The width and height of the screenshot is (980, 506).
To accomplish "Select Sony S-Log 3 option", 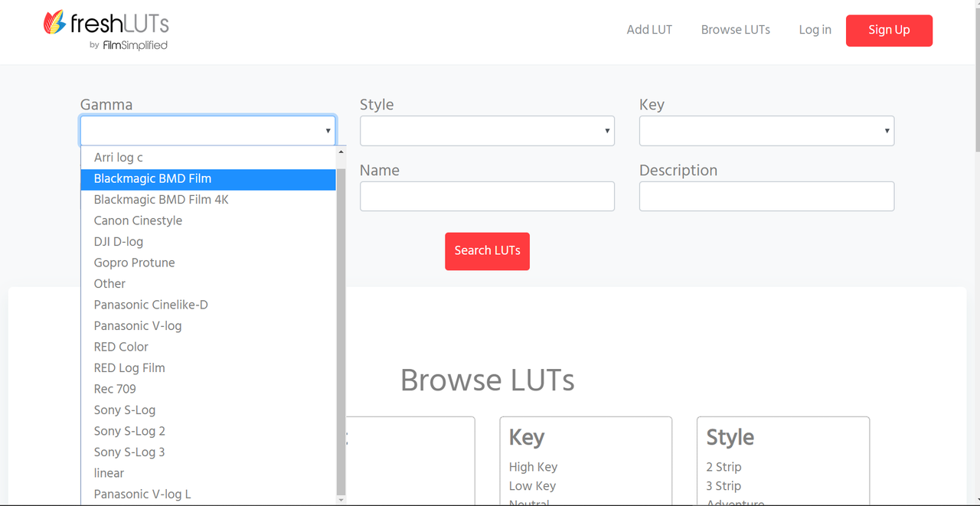I will click(x=208, y=452).
